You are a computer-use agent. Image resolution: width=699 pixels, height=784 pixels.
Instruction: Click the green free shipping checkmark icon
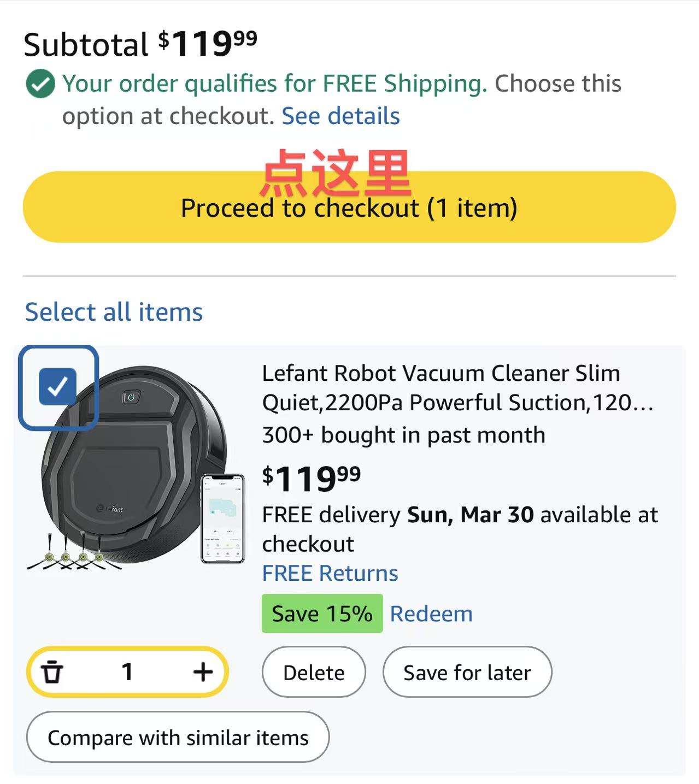tap(40, 84)
